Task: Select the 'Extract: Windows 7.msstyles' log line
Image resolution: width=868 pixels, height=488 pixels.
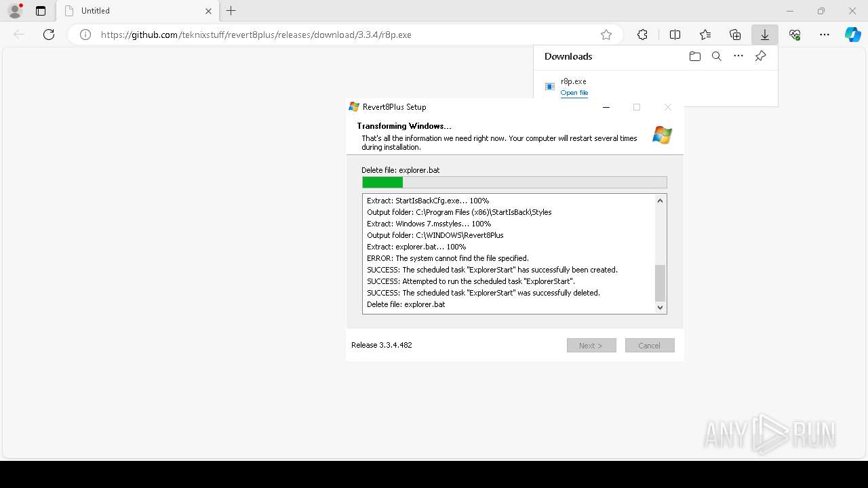Action: pos(429,224)
